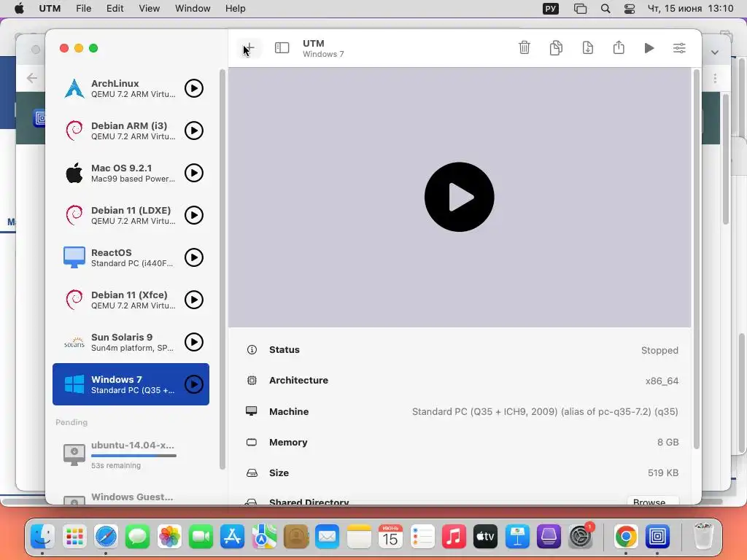Click the Architecture chip icon
This screenshot has width=747, height=560.
tap(252, 381)
